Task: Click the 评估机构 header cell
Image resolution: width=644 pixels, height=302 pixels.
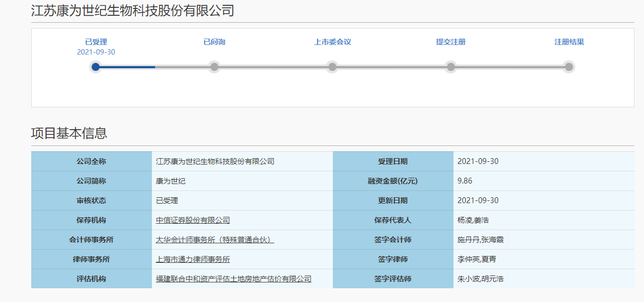Action: [92, 279]
